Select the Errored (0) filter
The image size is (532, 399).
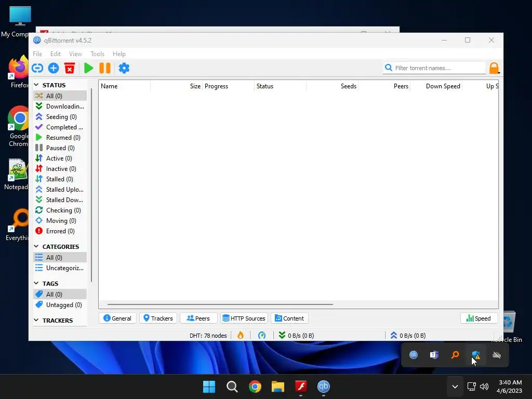point(60,231)
